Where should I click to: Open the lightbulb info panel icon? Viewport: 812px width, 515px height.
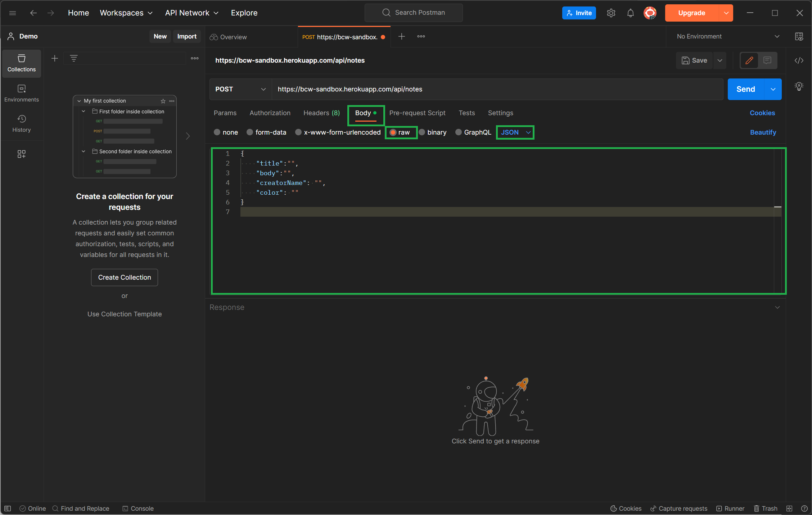(x=799, y=86)
